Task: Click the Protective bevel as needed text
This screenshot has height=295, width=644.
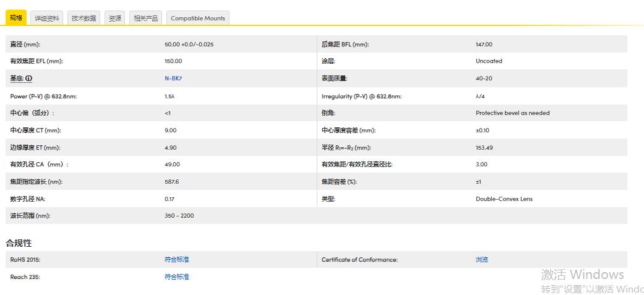Action: [x=512, y=113]
